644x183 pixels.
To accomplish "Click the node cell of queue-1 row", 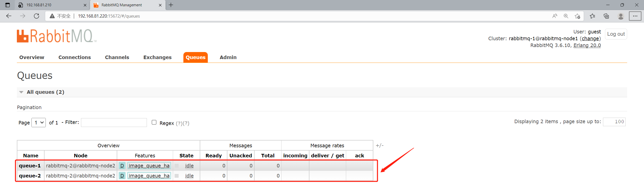I will [x=80, y=166].
